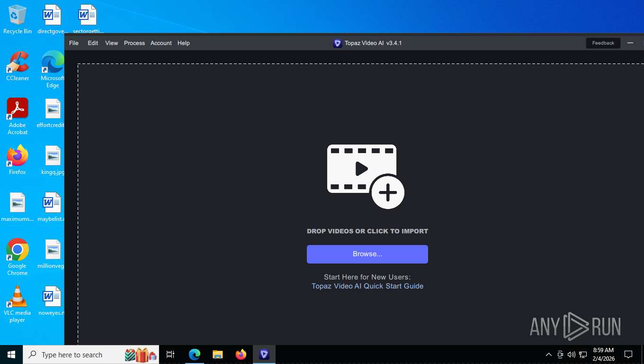Launch Edge from the taskbar
Image resolution: width=644 pixels, height=364 pixels.
click(x=195, y=355)
